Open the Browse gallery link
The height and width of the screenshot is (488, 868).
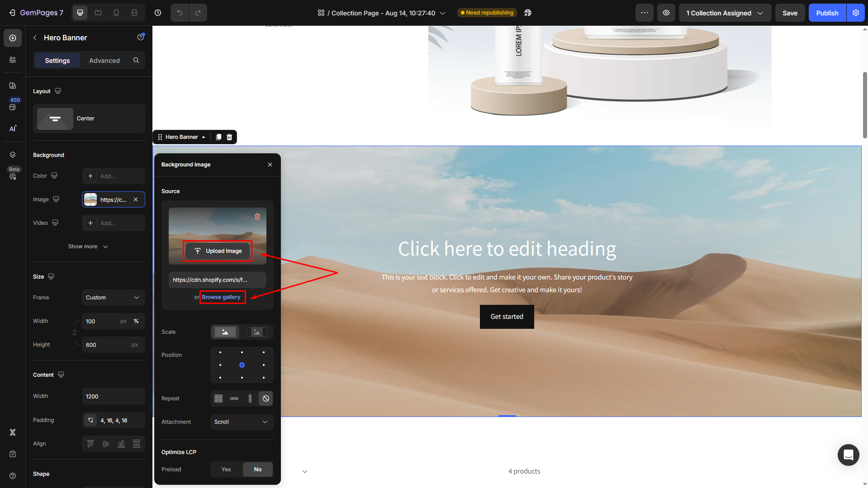(x=221, y=297)
